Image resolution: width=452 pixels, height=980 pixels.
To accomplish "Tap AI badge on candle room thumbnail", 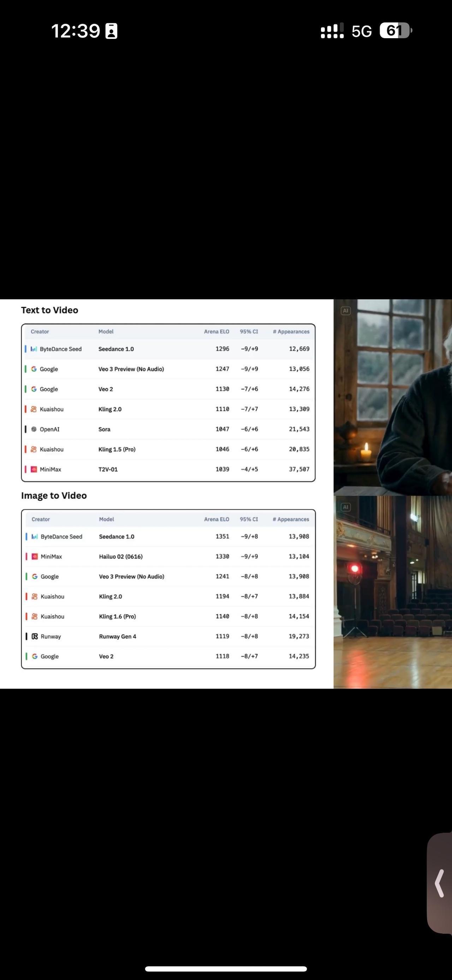I will coord(346,311).
